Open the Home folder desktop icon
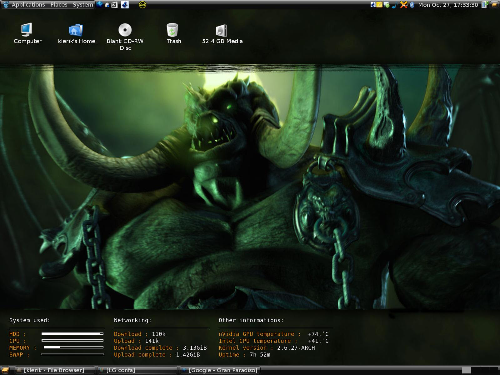 click(76, 33)
